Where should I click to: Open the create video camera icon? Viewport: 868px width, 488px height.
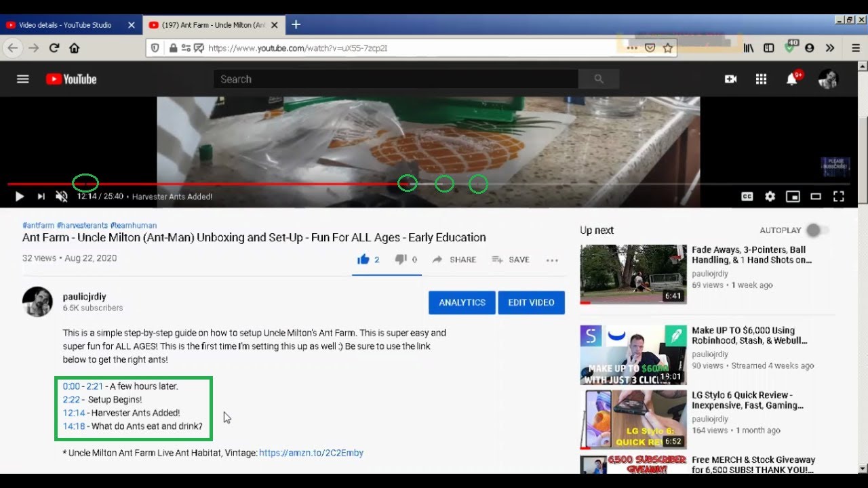[730, 79]
